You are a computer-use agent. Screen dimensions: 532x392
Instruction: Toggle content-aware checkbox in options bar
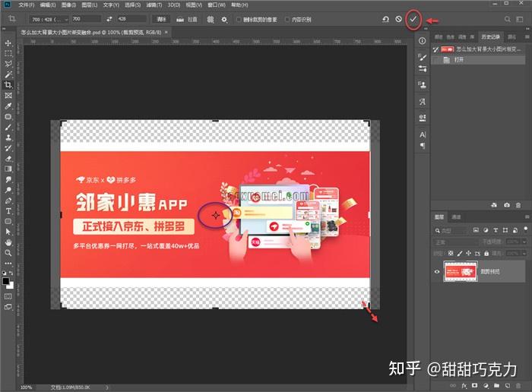coord(287,20)
